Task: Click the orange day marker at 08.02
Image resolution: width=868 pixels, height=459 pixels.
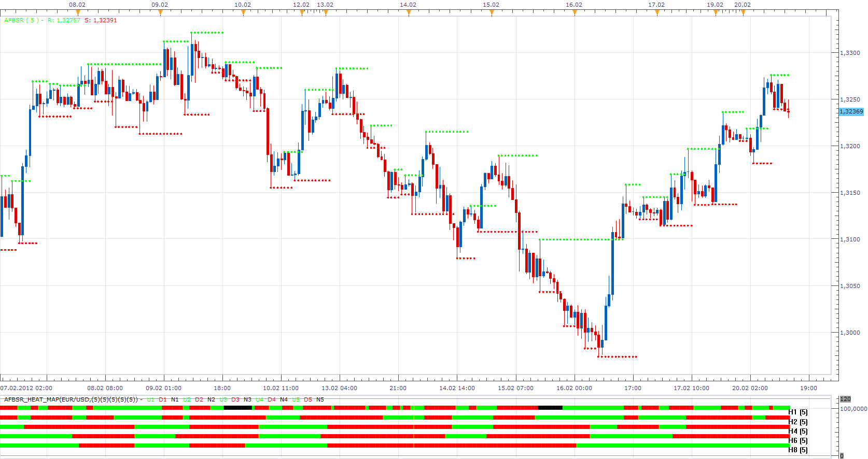Action: tap(78, 13)
